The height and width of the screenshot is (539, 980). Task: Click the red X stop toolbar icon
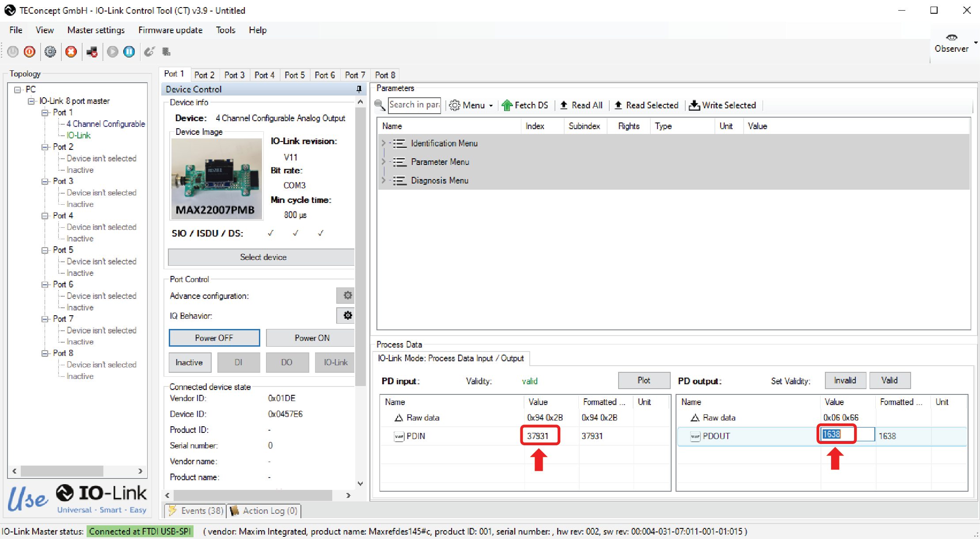pos(71,52)
